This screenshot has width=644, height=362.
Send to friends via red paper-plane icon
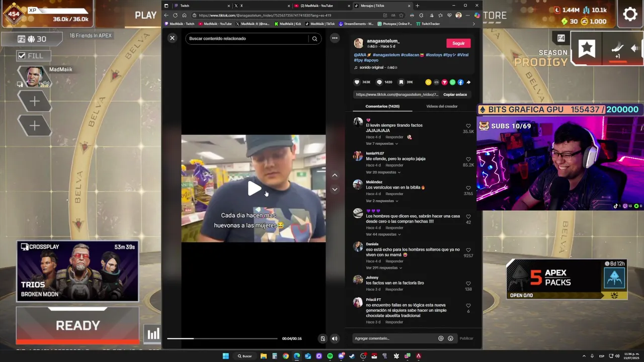pos(444,82)
